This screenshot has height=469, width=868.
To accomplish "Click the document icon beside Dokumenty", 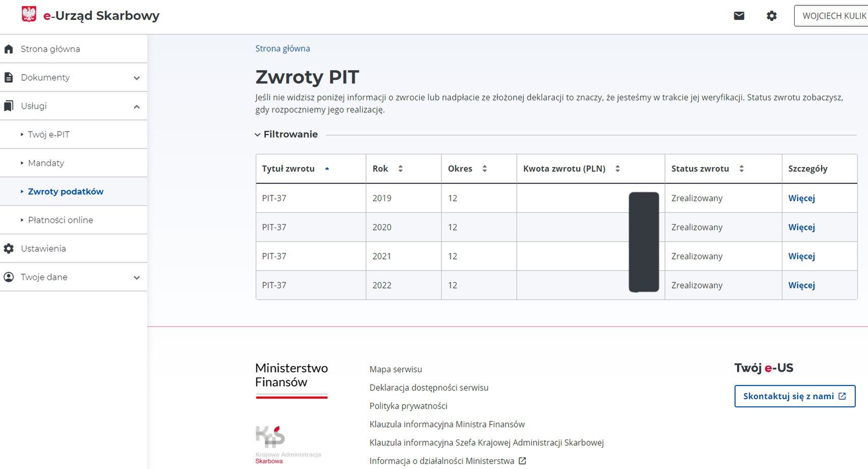I will (8, 77).
